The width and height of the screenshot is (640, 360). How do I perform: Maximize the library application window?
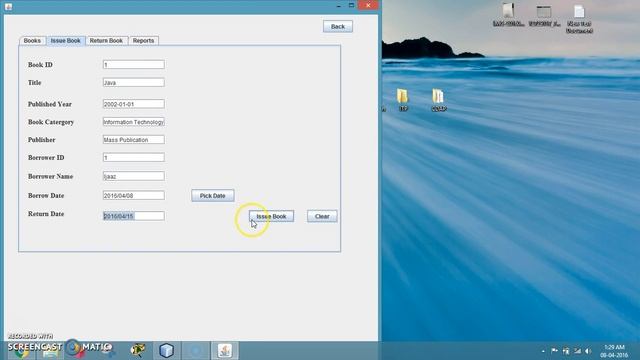[x=351, y=5]
